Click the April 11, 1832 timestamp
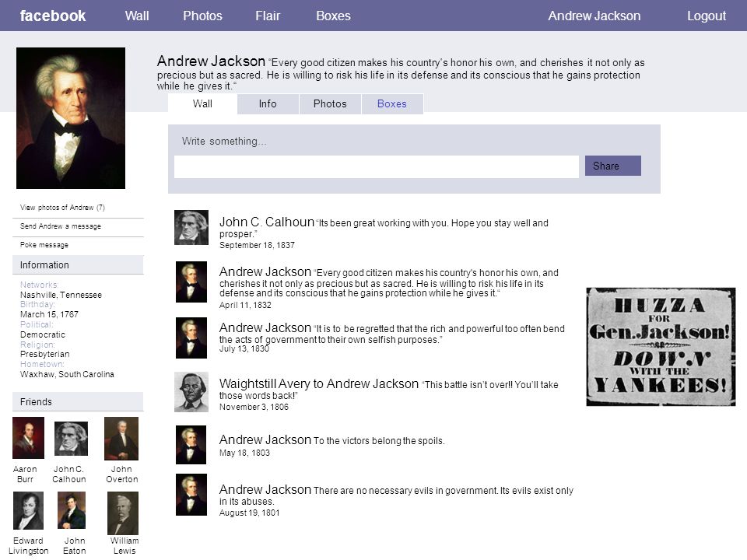The height and width of the screenshot is (560, 747). 245,305
